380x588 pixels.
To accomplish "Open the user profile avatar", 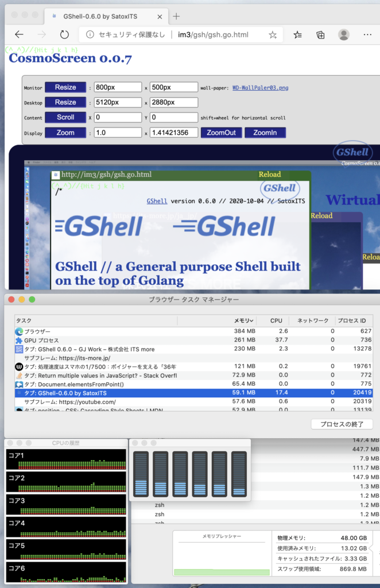I will [x=344, y=34].
